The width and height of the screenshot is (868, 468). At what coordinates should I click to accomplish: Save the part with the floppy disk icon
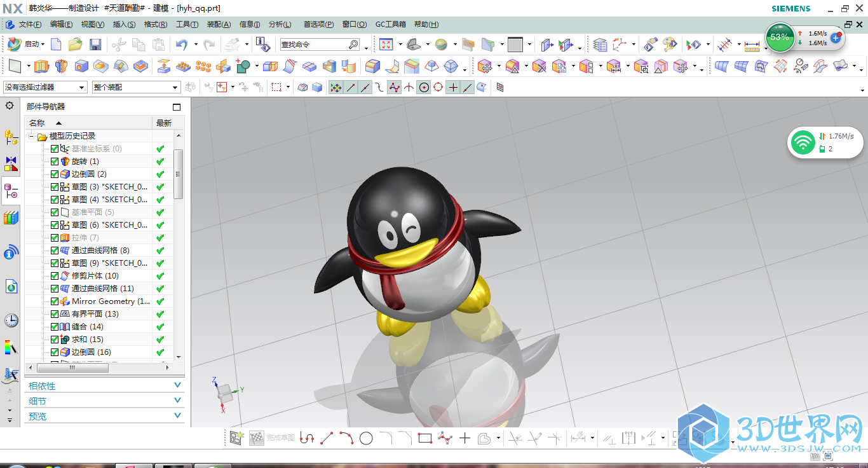click(x=95, y=45)
